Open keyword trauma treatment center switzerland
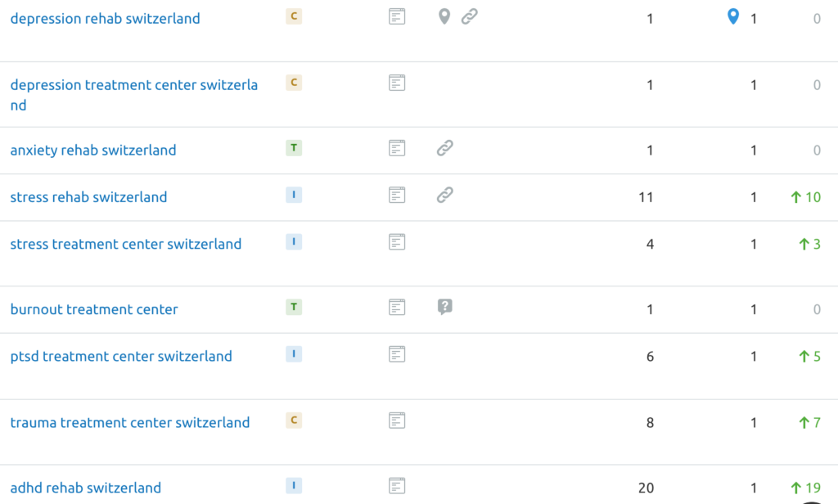Viewport: 838px width, 504px height. (x=130, y=423)
